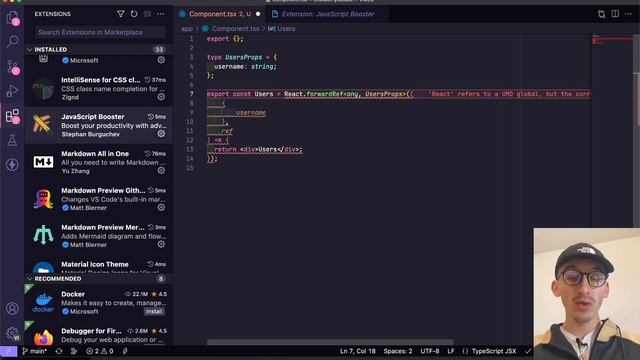
Task: Switch to Extension: JavaScript Booster tab
Action: coord(328,14)
